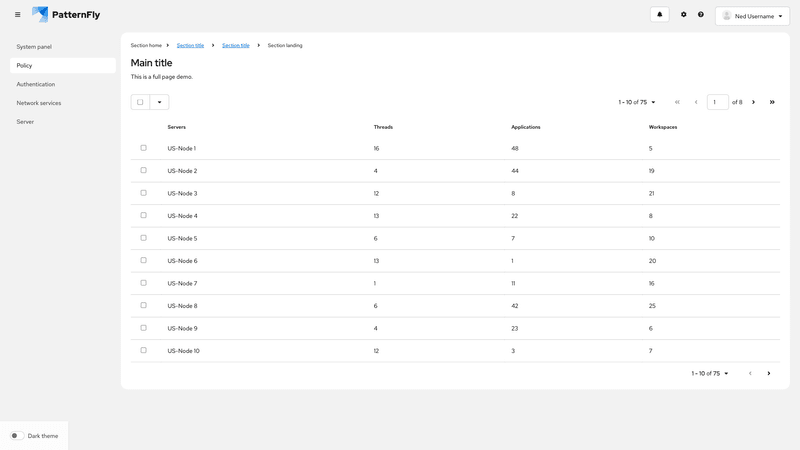The width and height of the screenshot is (800, 450).
Task: Select the US-Node 2 row checkbox
Action: pos(143,170)
